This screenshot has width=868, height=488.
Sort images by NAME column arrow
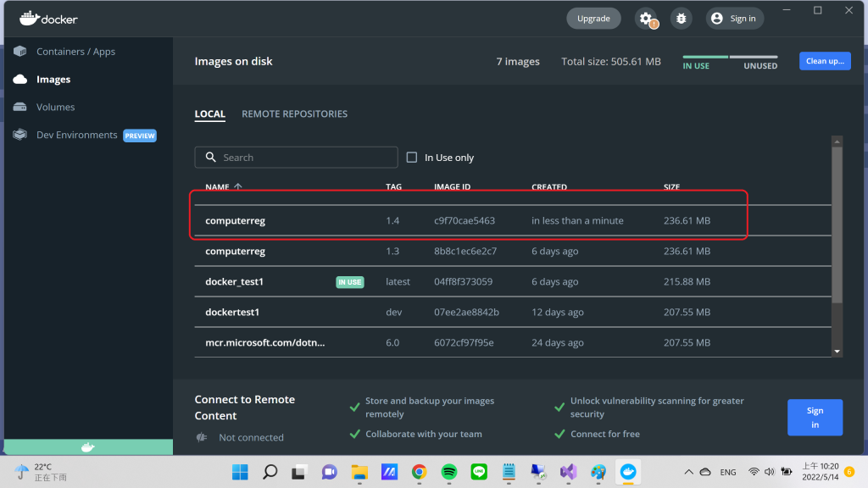238,187
